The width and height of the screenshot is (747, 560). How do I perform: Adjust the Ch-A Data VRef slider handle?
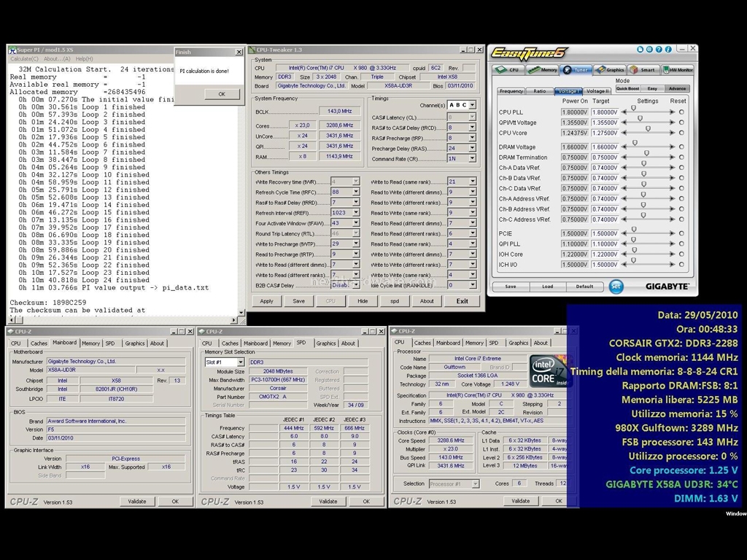[643, 163]
